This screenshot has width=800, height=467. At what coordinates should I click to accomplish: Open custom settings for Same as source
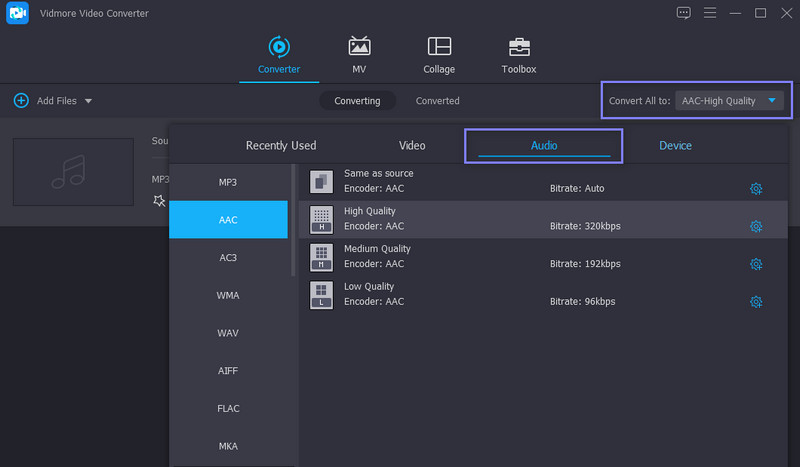point(756,188)
